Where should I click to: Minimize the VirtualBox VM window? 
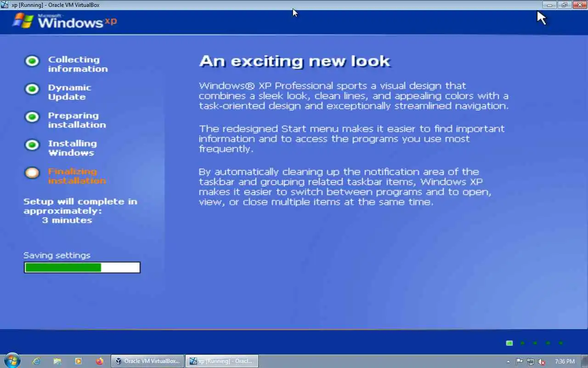pyautogui.click(x=549, y=5)
